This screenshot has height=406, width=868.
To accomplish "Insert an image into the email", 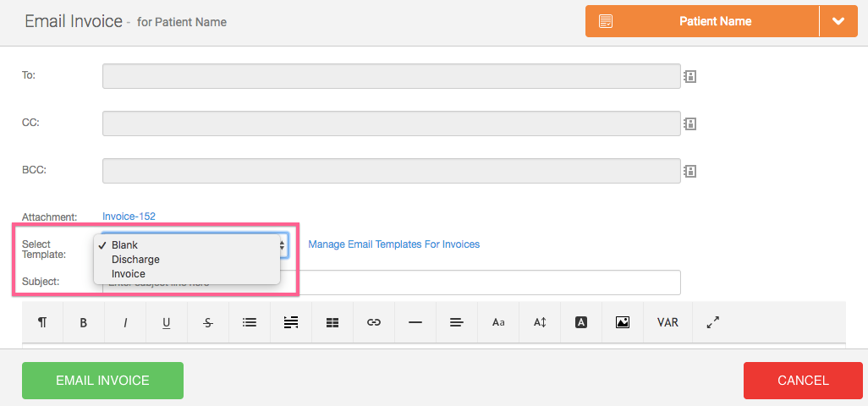I will click(x=623, y=322).
